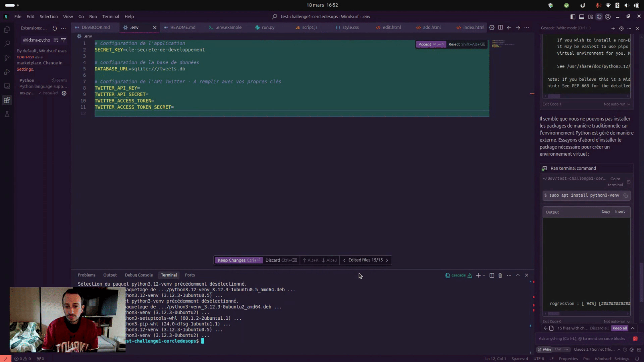Switch Cascade to Chat mode
644x362 pixels.
[x=558, y=349]
